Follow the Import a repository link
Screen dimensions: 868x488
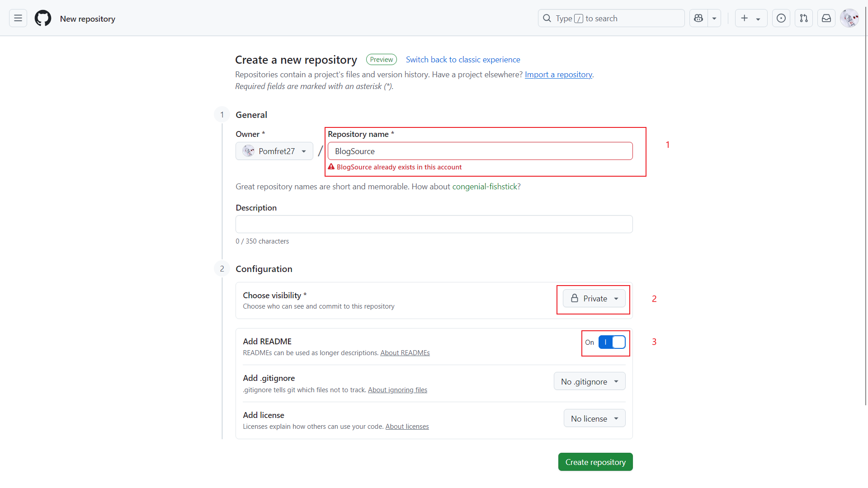(558, 75)
